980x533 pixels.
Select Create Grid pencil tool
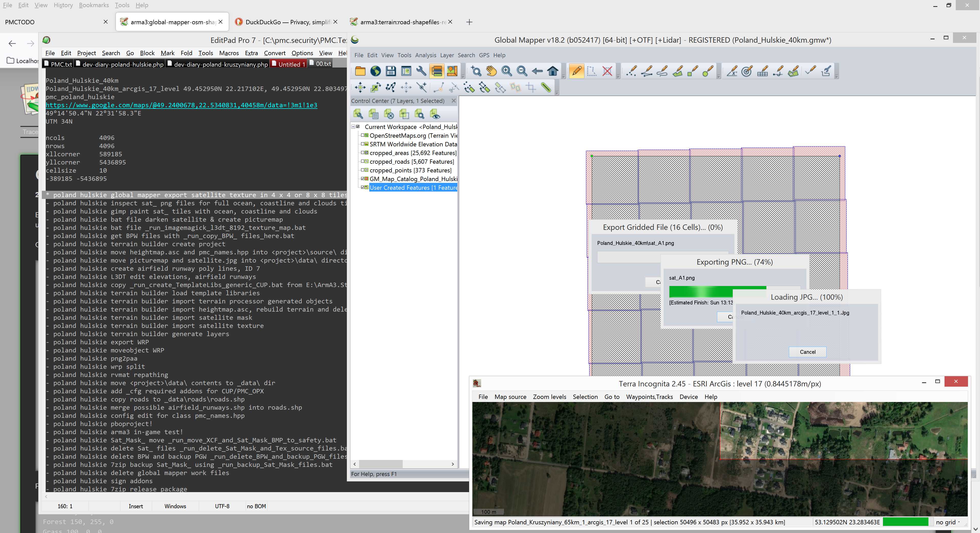[762, 71]
